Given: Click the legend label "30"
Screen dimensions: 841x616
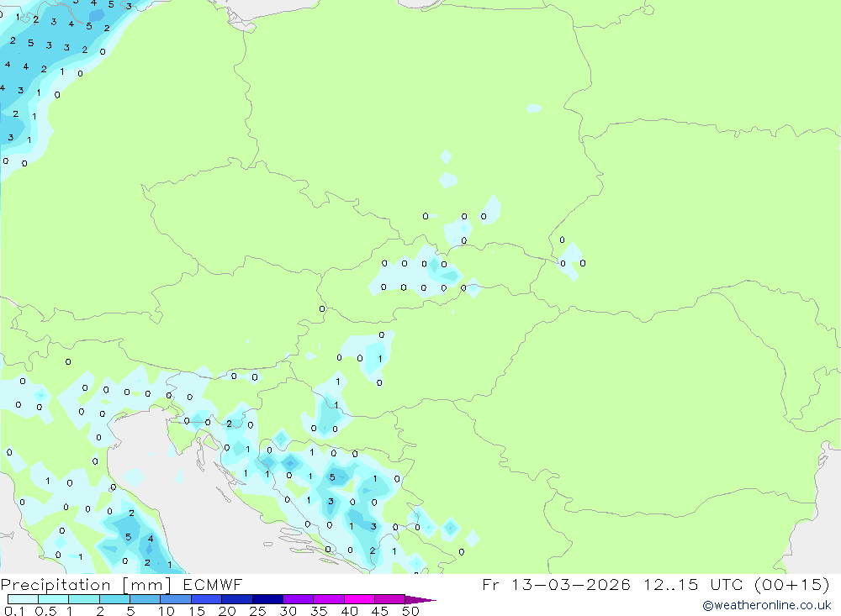Looking at the screenshot, I should 288,611.
